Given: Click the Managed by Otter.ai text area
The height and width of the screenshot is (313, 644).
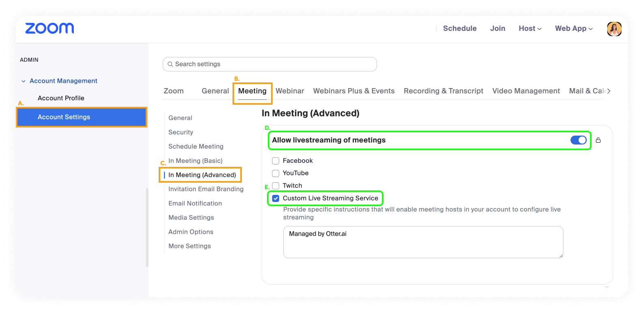Looking at the screenshot, I should pos(423,242).
